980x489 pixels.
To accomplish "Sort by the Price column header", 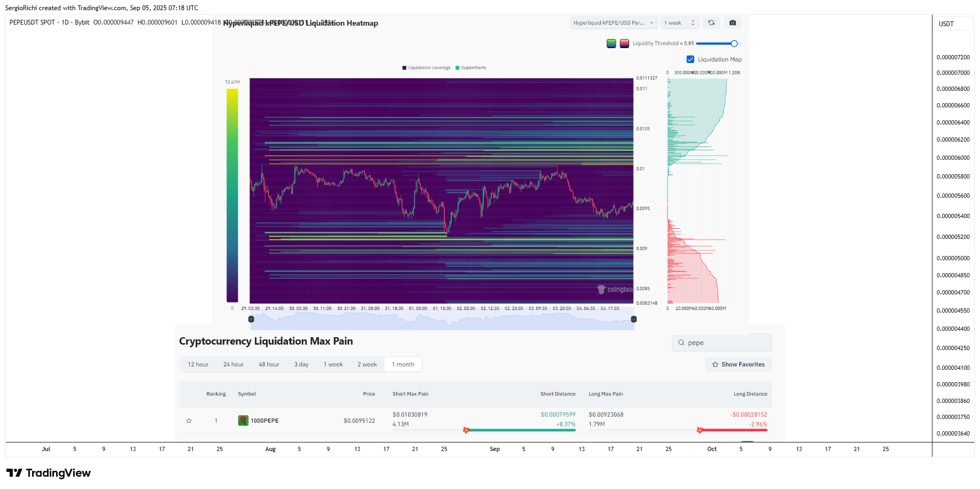I will (369, 394).
